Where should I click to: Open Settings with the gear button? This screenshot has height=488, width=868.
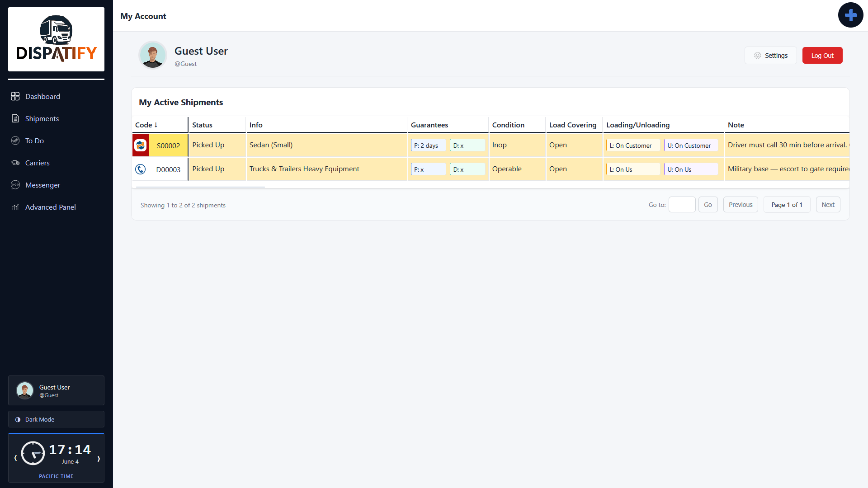coord(770,56)
